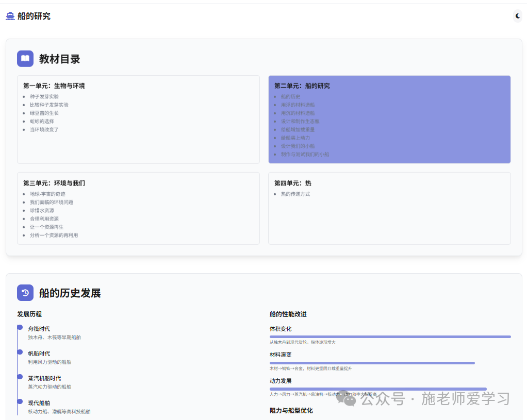Click the list item 制作与测试我们的小船
527x420 pixels.
click(x=305, y=154)
